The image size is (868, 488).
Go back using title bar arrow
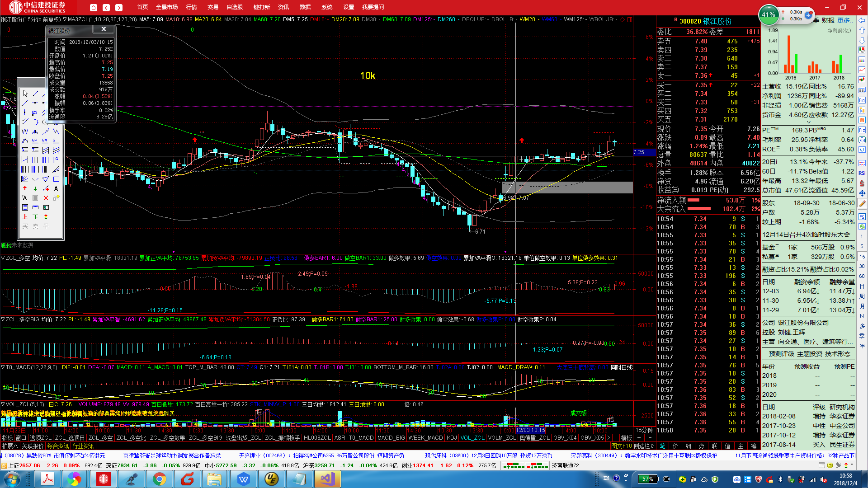tap(106, 7)
